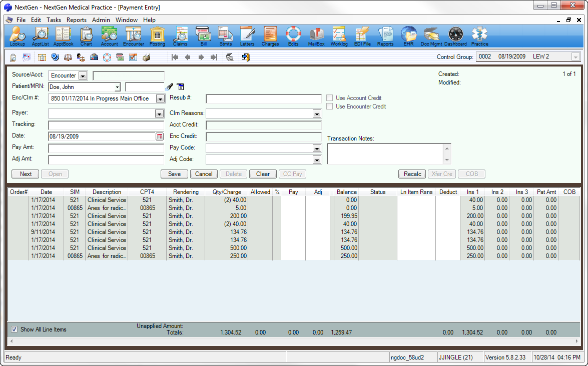Open the Stmts icon
588x366 pixels.
click(225, 36)
